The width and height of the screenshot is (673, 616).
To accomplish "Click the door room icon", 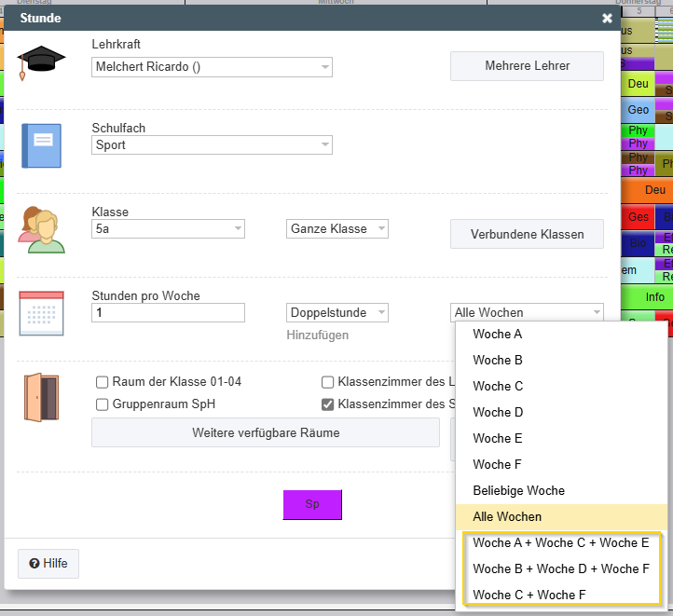I will click(x=41, y=397).
